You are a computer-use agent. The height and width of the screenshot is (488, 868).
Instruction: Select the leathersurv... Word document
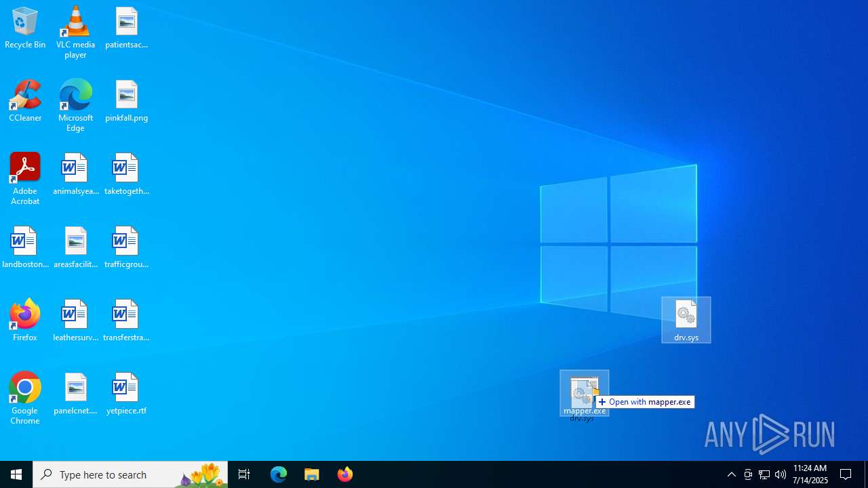pos(75,321)
